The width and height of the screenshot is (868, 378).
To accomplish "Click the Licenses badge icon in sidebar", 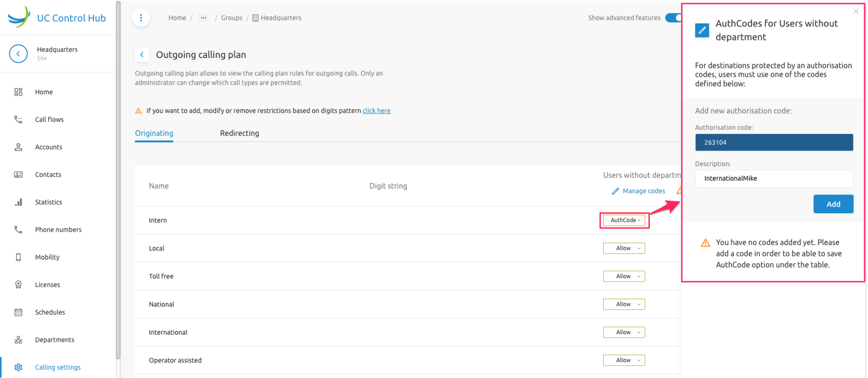I will (x=18, y=285).
